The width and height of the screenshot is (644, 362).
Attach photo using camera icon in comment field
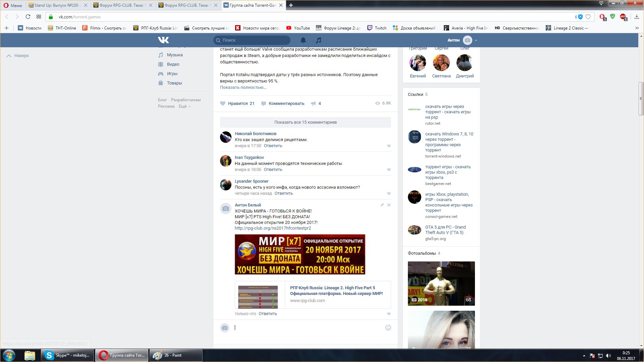(x=225, y=328)
